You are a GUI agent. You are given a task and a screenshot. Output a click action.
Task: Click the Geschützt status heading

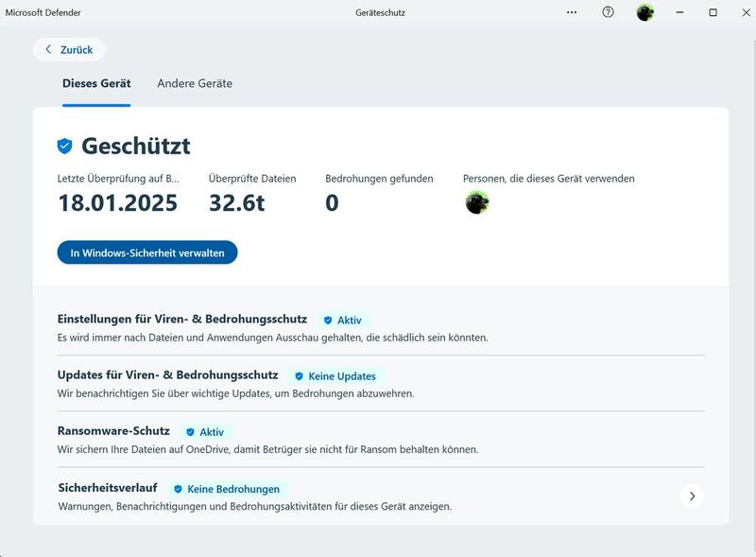click(136, 146)
